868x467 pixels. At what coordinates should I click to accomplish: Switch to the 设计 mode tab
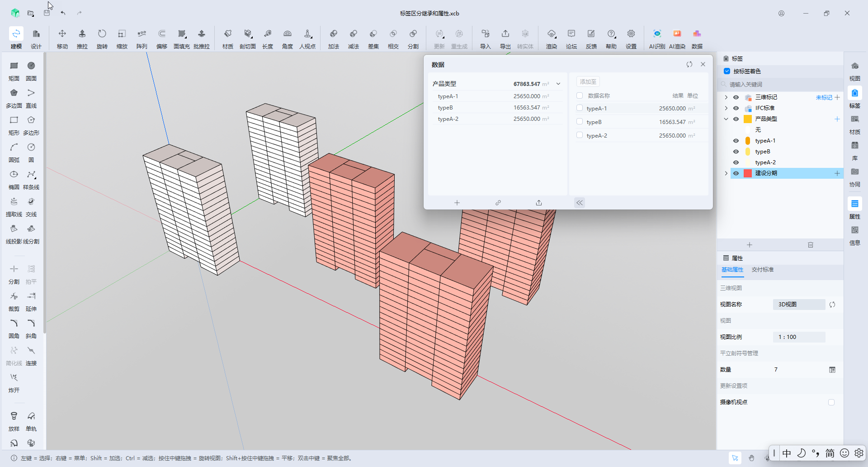(x=36, y=38)
